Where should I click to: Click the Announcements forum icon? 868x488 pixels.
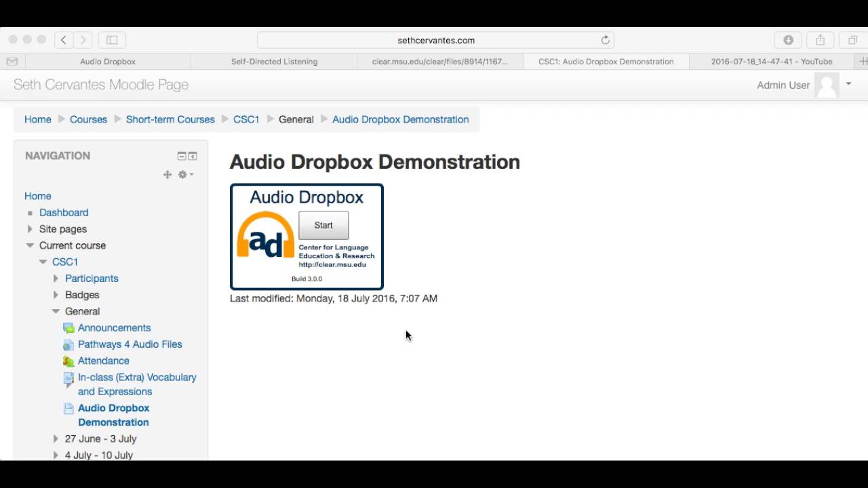[68, 328]
